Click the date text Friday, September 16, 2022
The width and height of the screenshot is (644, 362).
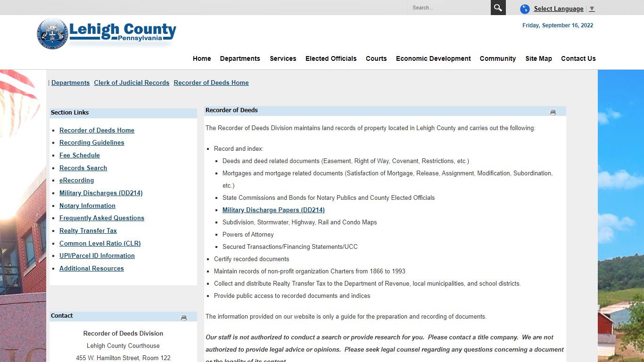click(x=558, y=25)
